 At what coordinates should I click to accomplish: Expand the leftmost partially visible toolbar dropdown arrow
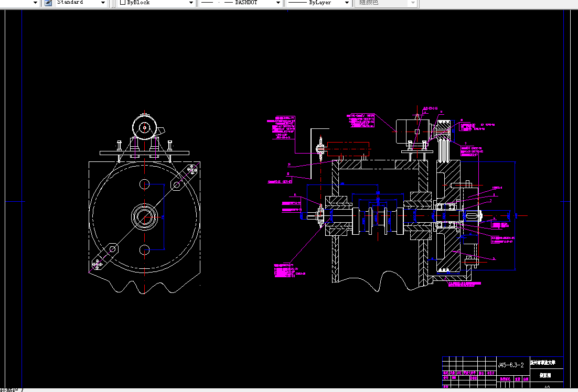pyautogui.click(x=35, y=3)
